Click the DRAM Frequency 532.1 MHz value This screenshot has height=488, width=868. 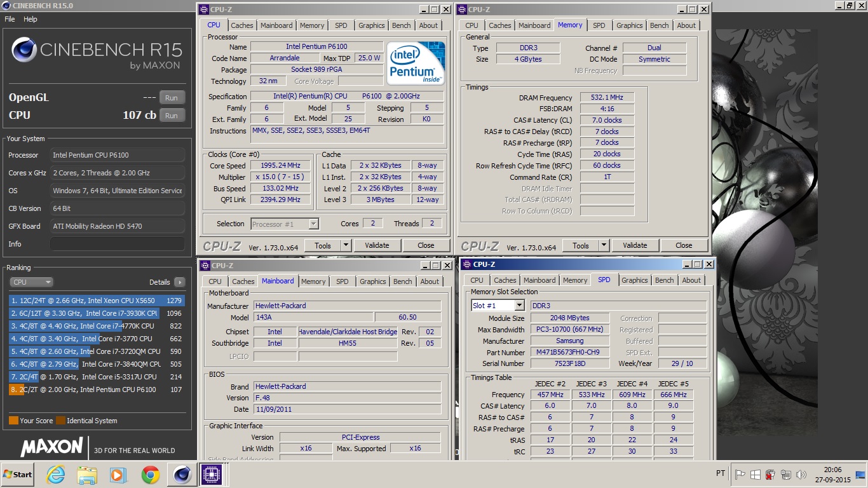point(606,98)
